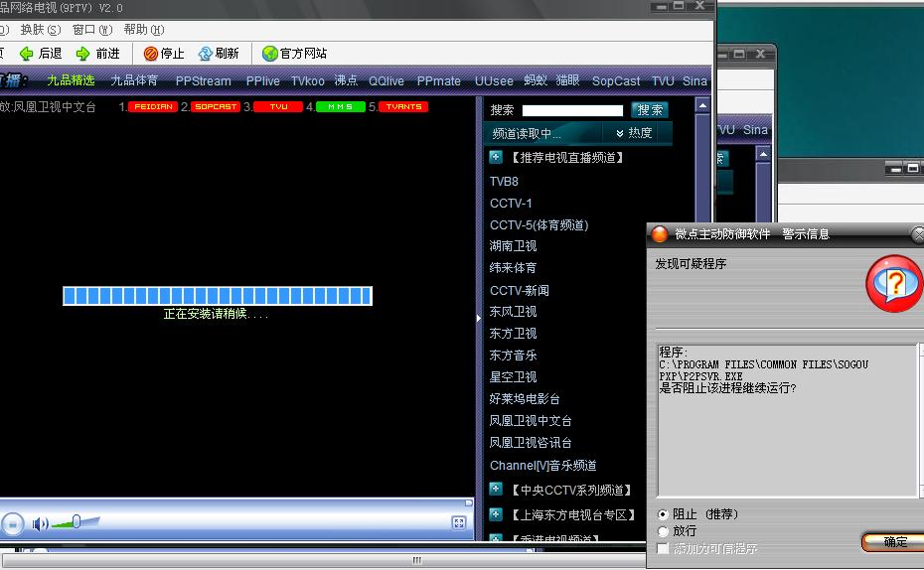The width and height of the screenshot is (924, 570).
Task: Click the channel search input field
Action: click(x=573, y=110)
